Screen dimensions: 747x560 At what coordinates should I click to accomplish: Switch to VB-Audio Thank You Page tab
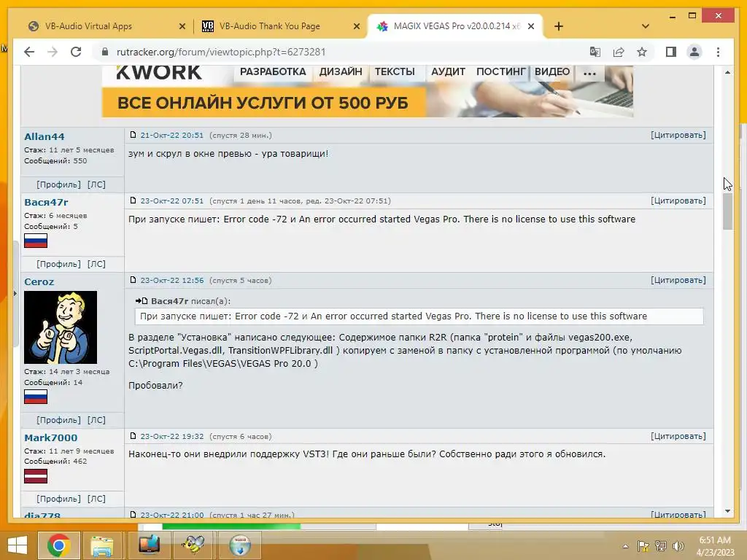[x=269, y=26]
